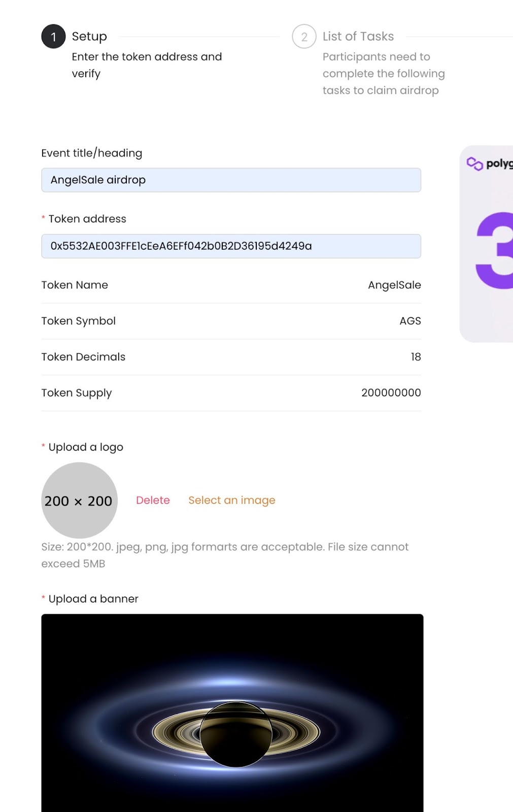Viewport: 513px width, 812px height.
Task: Delete the uploaded logo
Action: pyautogui.click(x=153, y=500)
